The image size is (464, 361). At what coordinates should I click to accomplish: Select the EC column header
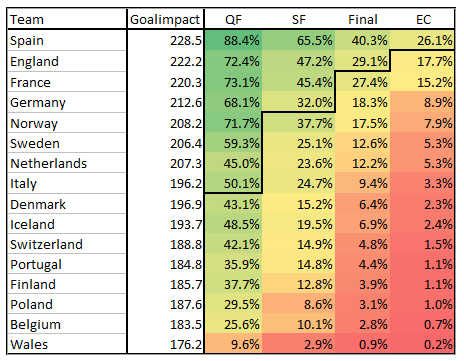click(x=422, y=19)
